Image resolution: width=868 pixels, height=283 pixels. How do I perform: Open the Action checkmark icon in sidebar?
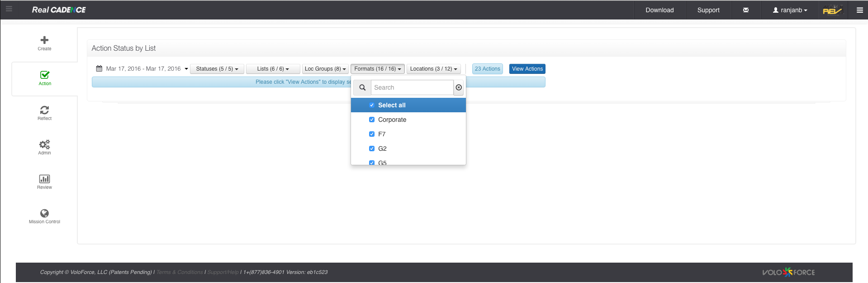[x=45, y=75]
